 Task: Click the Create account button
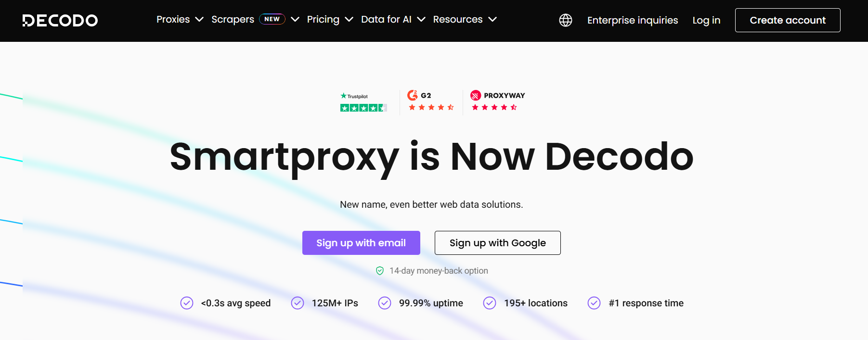pyautogui.click(x=788, y=20)
